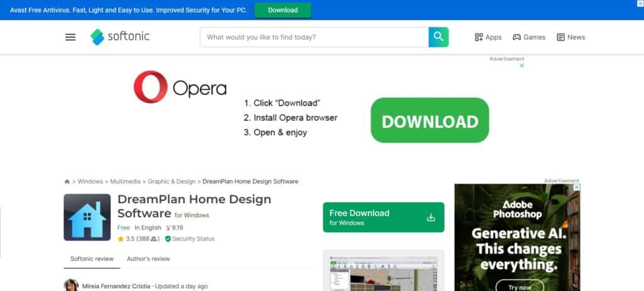This screenshot has width=644, height=291.
Task: Open the DreamPlan screenshot thumbnail
Action: [384, 271]
